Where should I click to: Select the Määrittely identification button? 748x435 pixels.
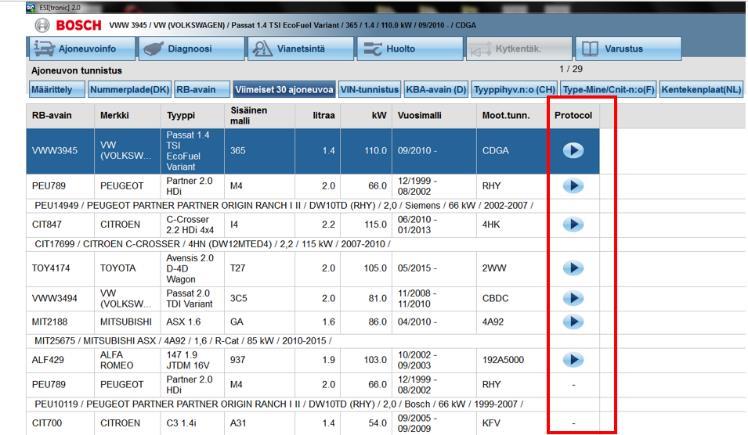click(x=57, y=89)
